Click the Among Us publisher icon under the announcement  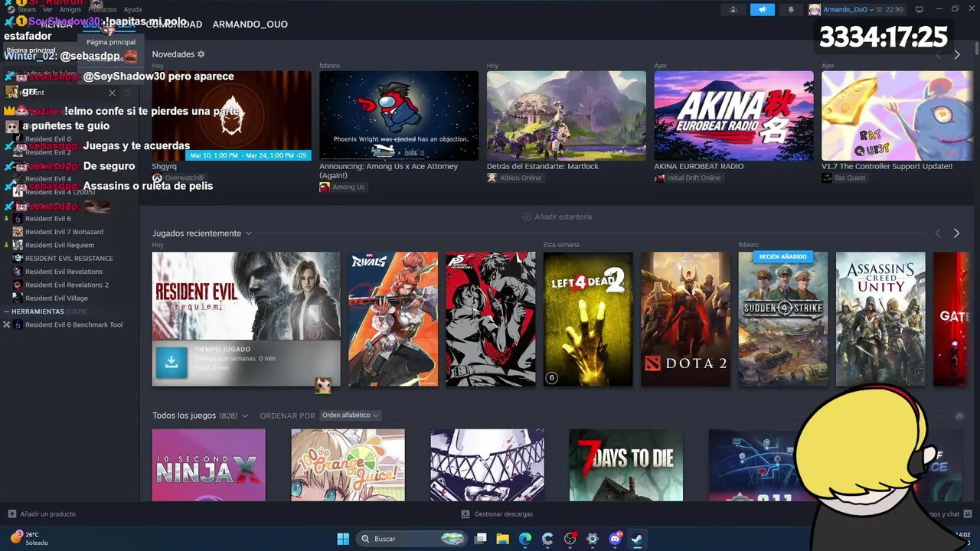tap(325, 187)
